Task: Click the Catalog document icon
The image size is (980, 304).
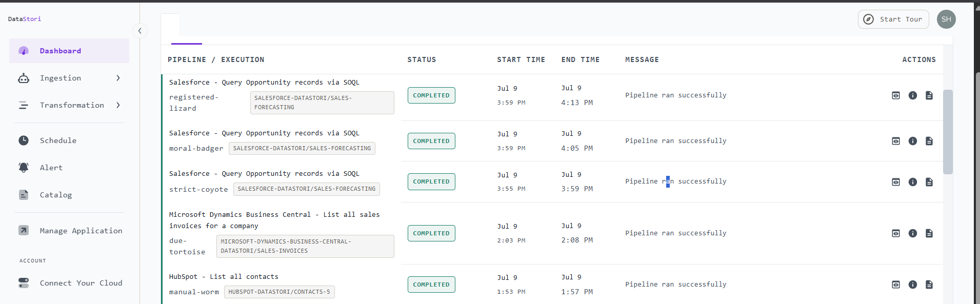Action: coord(24,195)
